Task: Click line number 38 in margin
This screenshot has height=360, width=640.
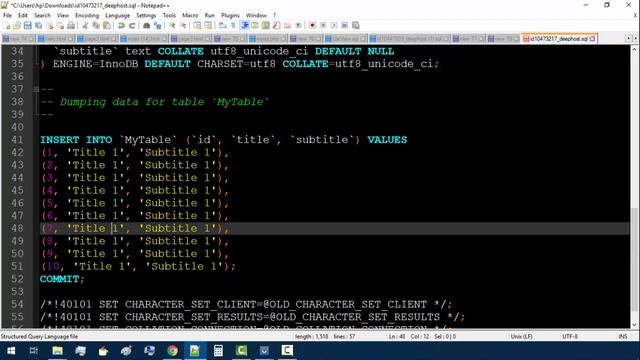Action: click(x=17, y=102)
